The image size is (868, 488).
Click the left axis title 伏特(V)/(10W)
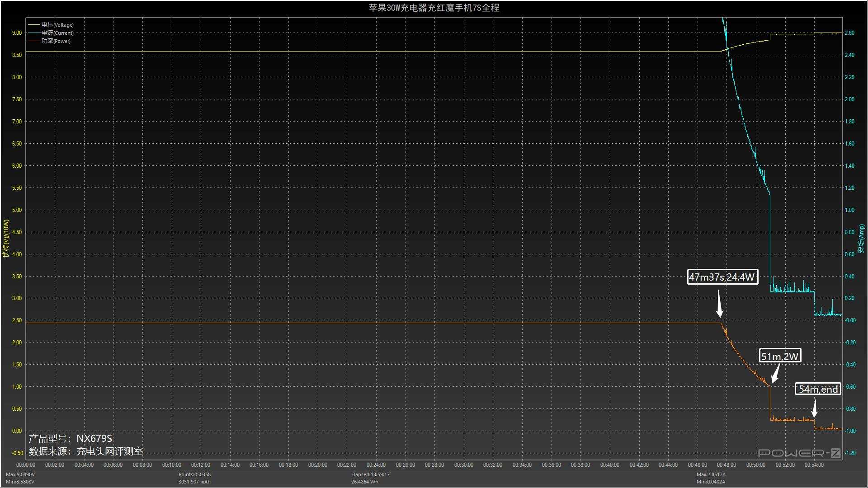coord(6,238)
